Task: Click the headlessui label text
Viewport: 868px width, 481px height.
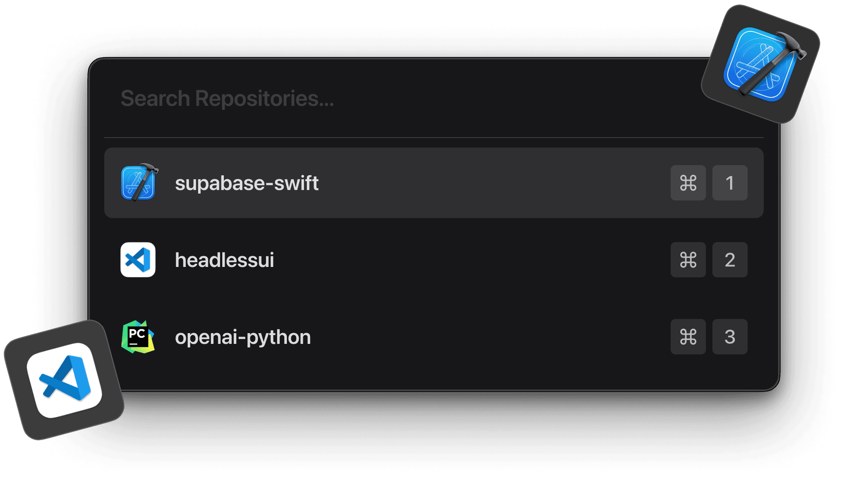Action: click(225, 260)
